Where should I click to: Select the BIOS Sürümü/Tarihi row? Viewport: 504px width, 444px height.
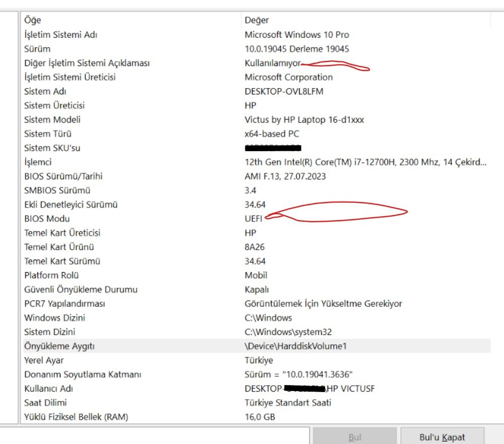point(64,176)
